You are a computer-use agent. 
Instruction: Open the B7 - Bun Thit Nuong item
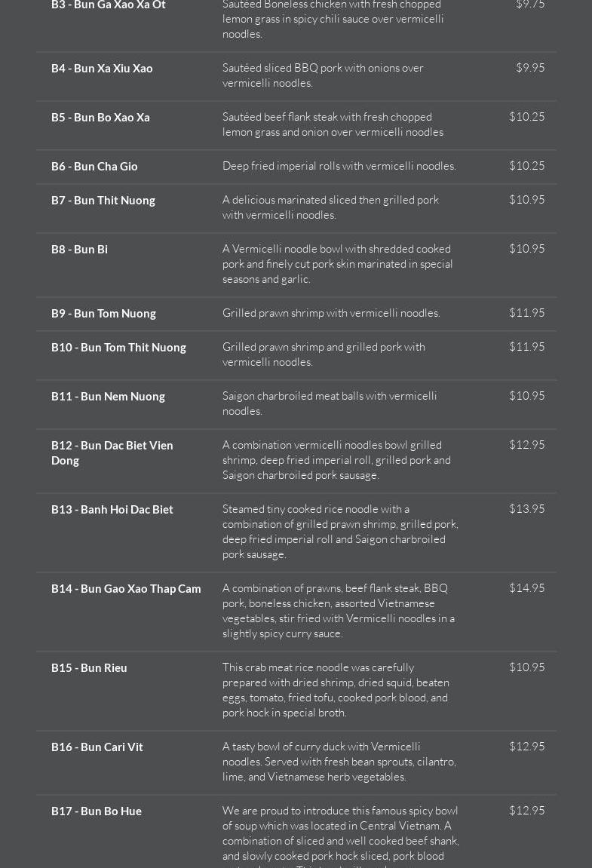coord(103,201)
